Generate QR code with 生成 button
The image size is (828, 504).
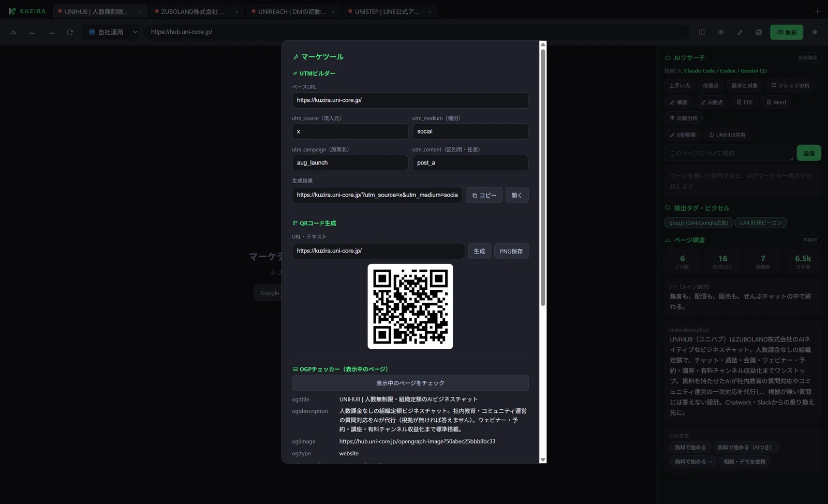point(479,251)
